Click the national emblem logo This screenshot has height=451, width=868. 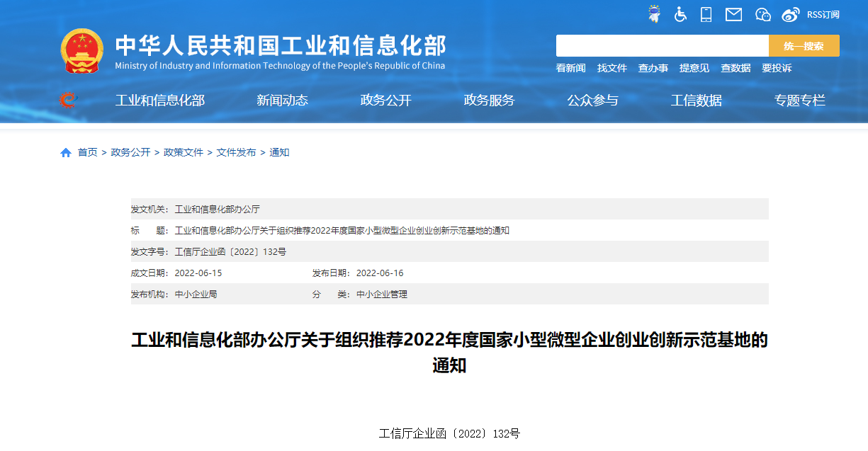click(x=81, y=51)
